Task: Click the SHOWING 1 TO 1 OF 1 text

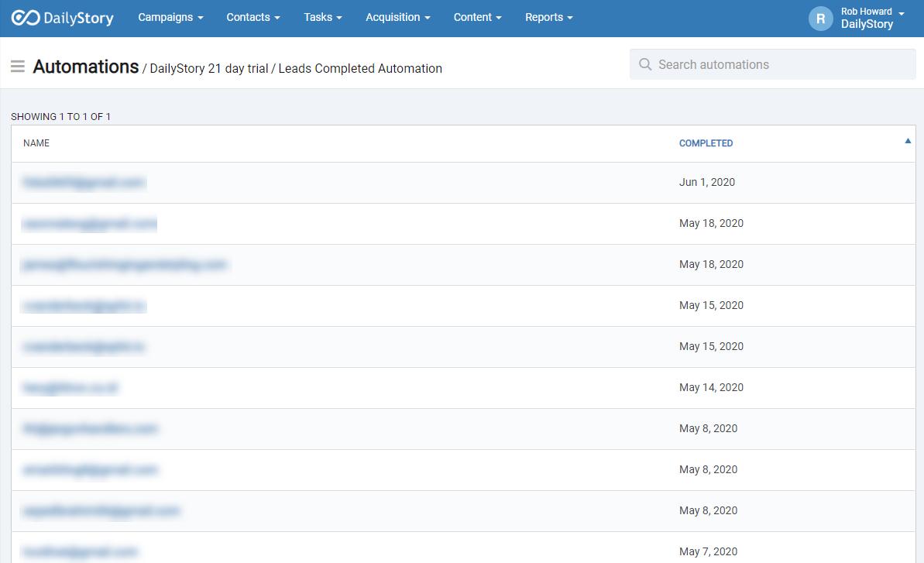Action: coord(60,117)
